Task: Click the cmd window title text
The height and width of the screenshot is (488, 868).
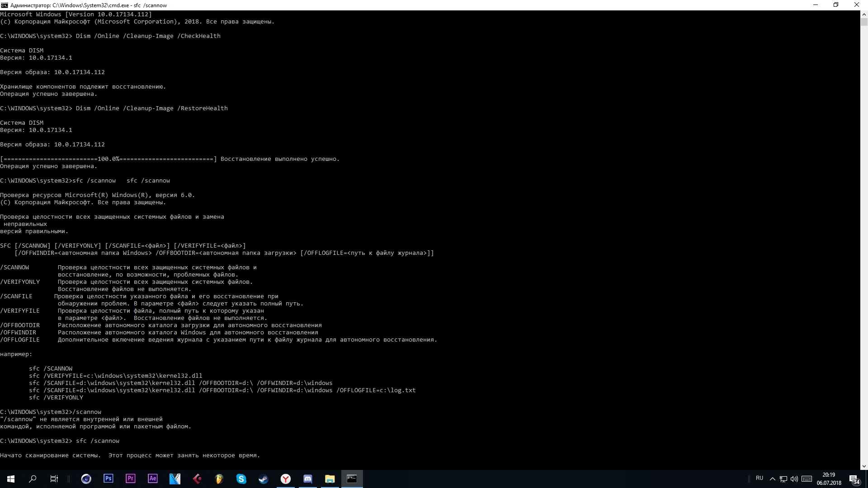Action: (89, 5)
